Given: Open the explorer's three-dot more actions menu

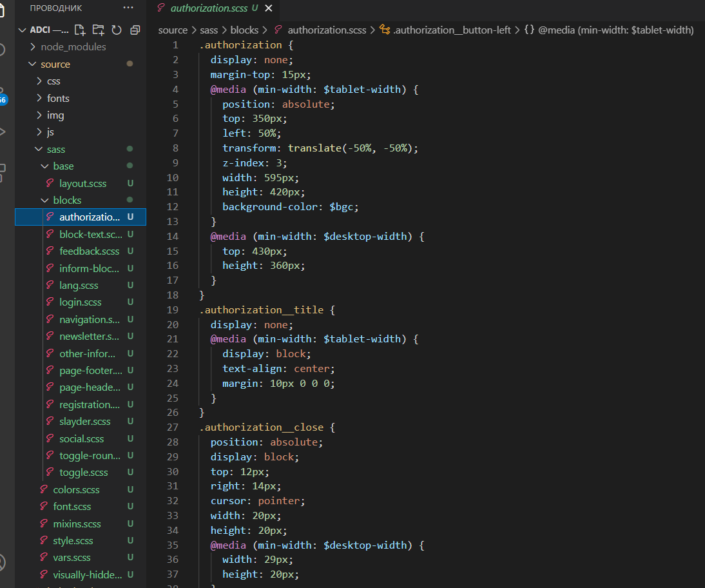Looking at the screenshot, I should pos(128,8).
